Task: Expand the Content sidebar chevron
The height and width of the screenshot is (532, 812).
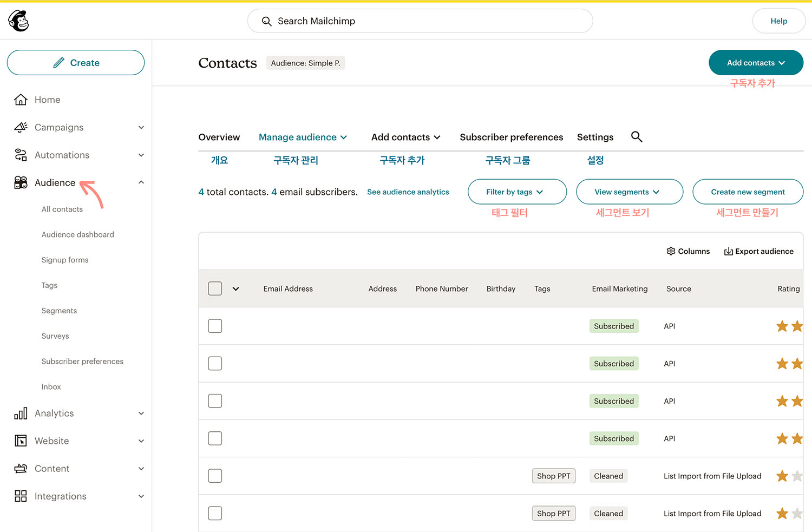Action: pyautogui.click(x=141, y=469)
